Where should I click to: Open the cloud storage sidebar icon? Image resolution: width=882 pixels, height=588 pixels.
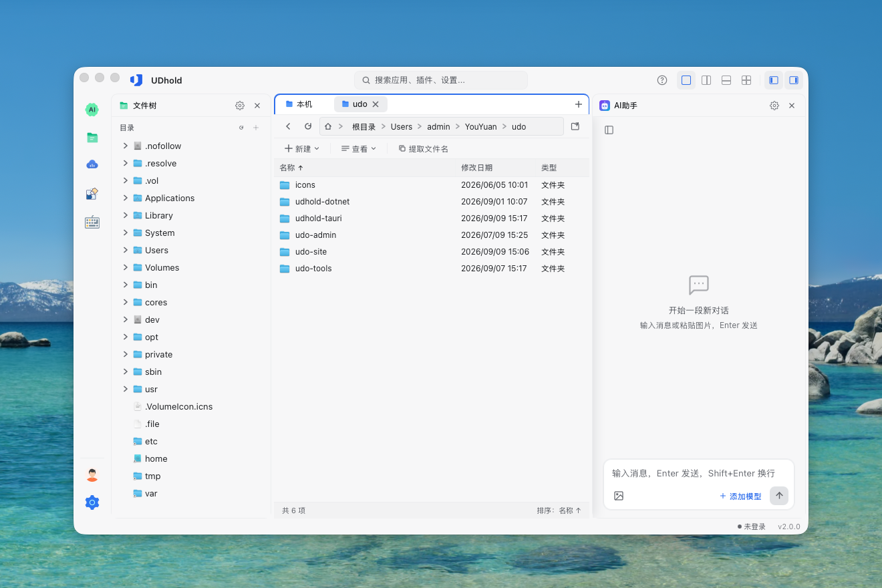(x=92, y=164)
